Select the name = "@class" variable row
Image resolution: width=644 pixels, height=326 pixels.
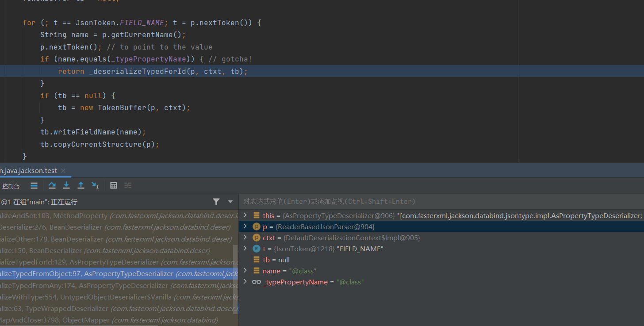tap(441, 271)
